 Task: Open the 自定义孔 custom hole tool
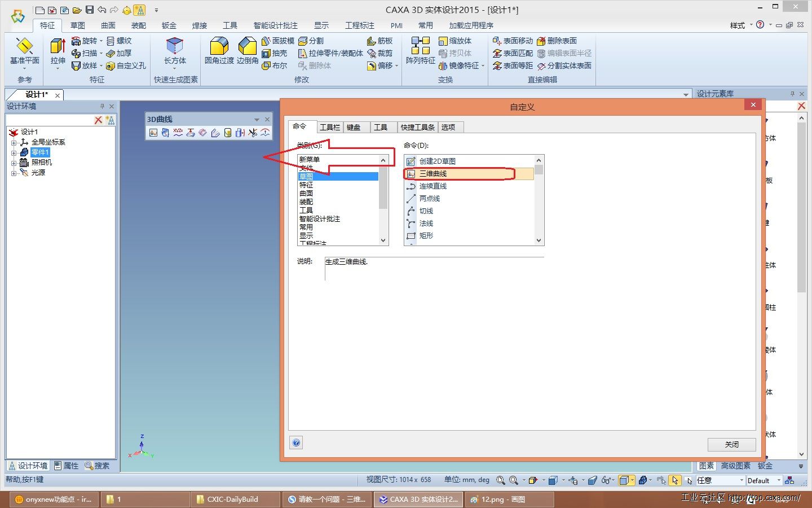[x=126, y=65]
